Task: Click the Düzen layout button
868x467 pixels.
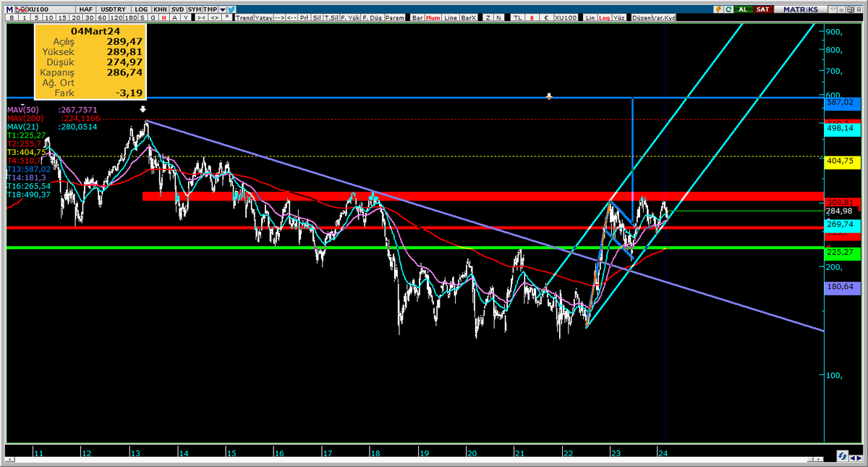Action: click(642, 17)
